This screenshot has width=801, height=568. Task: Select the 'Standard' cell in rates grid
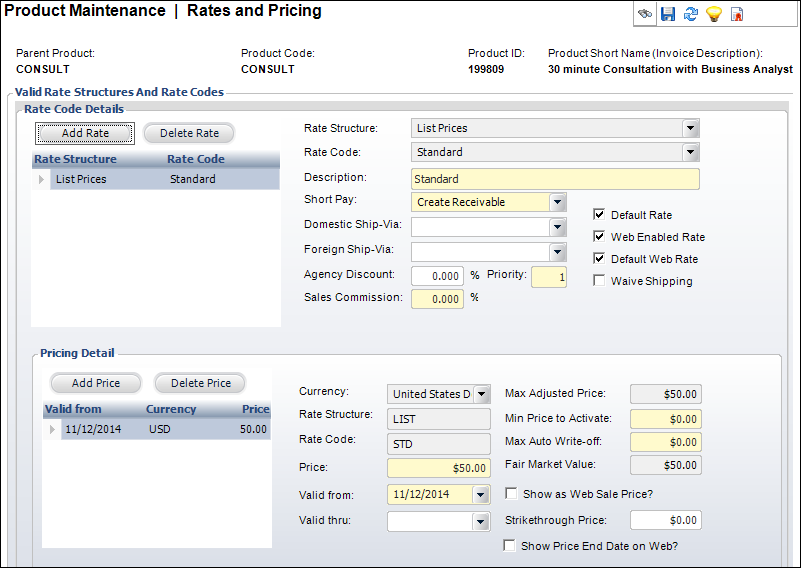193,179
